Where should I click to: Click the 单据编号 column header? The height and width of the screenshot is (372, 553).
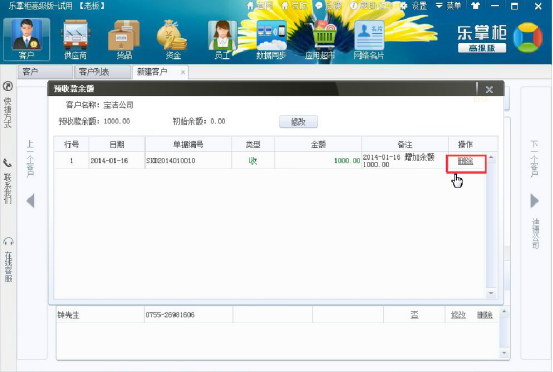188,145
